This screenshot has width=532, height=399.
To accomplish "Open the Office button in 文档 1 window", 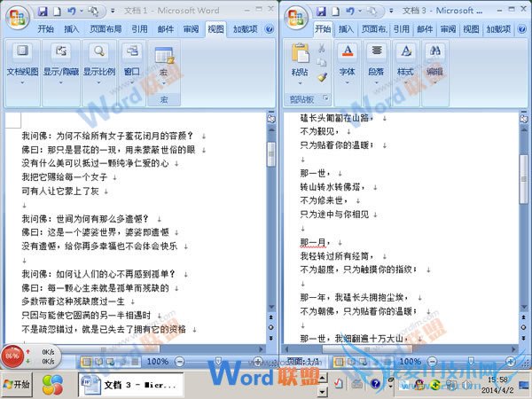I will click(18, 18).
